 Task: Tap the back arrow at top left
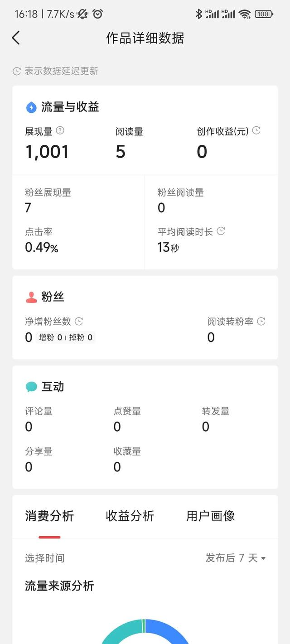coord(16,38)
